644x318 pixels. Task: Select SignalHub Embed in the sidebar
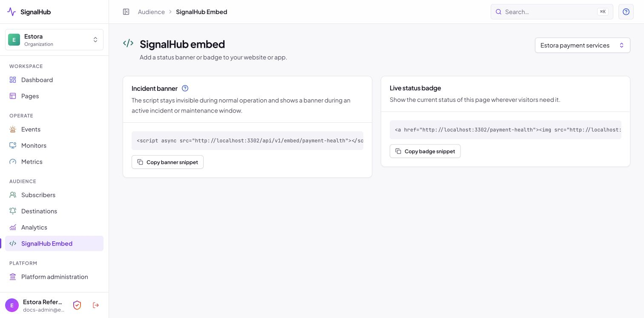click(54, 243)
